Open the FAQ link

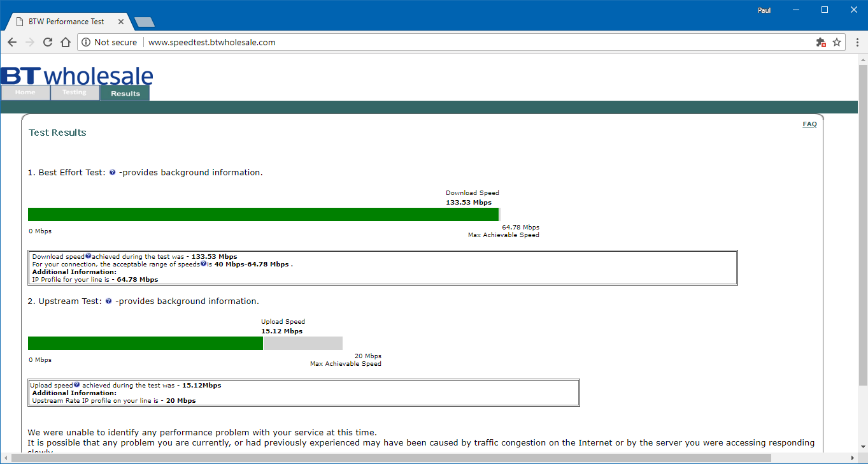click(x=809, y=124)
